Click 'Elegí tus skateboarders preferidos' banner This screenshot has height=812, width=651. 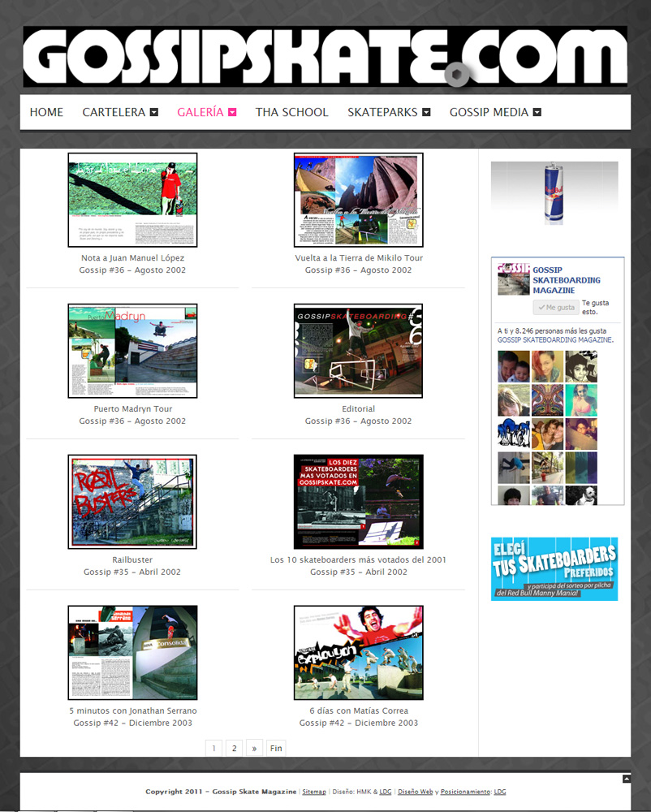pyautogui.click(x=554, y=568)
